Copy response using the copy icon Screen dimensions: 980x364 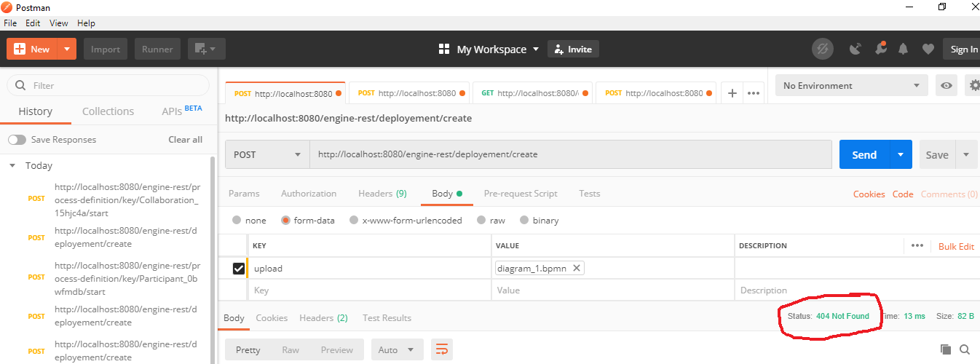(x=946, y=349)
